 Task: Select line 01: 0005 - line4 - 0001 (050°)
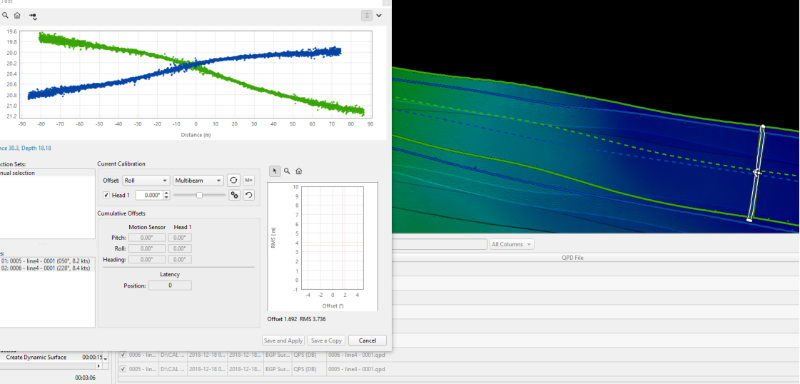[46, 261]
